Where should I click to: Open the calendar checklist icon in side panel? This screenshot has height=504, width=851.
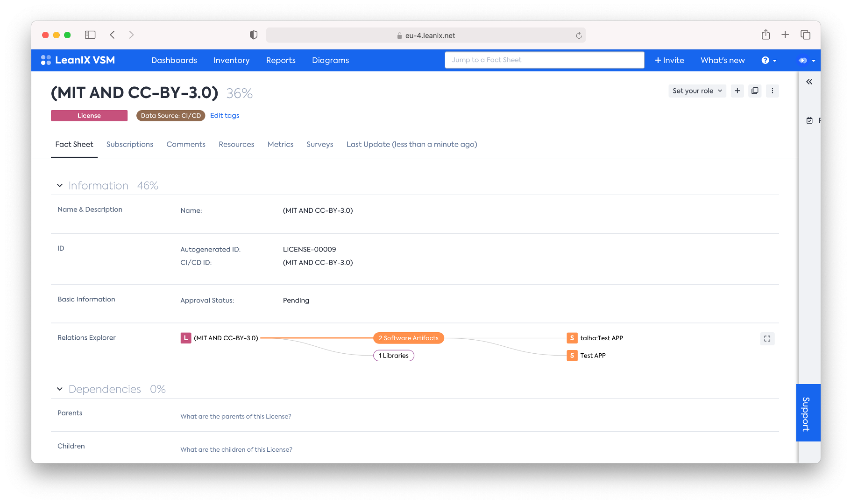[x=809, y=120]
